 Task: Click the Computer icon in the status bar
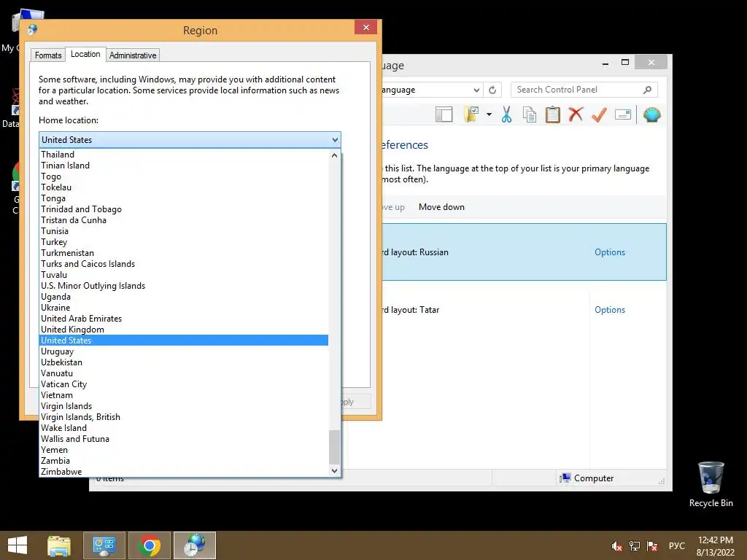(x=565, y=478)
